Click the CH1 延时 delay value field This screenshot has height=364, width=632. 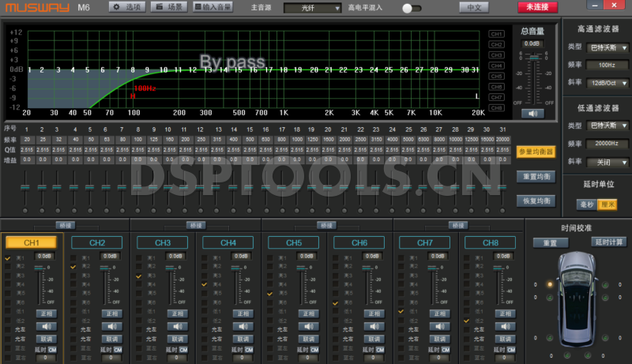pos(46,357)
